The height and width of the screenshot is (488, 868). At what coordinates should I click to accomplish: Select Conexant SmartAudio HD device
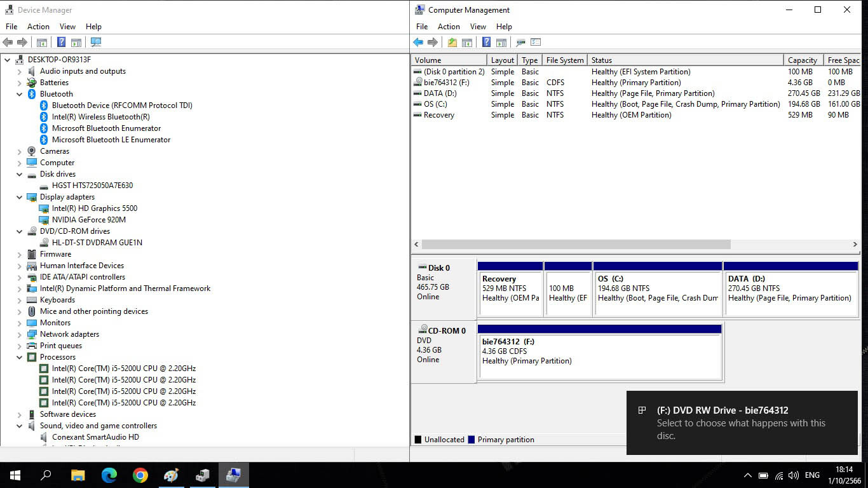[x=95, y=437]
